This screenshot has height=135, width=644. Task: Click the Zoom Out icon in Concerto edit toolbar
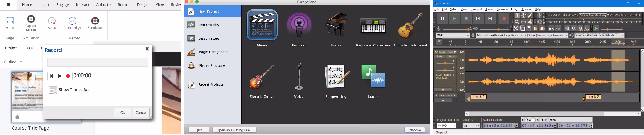pos(574,29)
